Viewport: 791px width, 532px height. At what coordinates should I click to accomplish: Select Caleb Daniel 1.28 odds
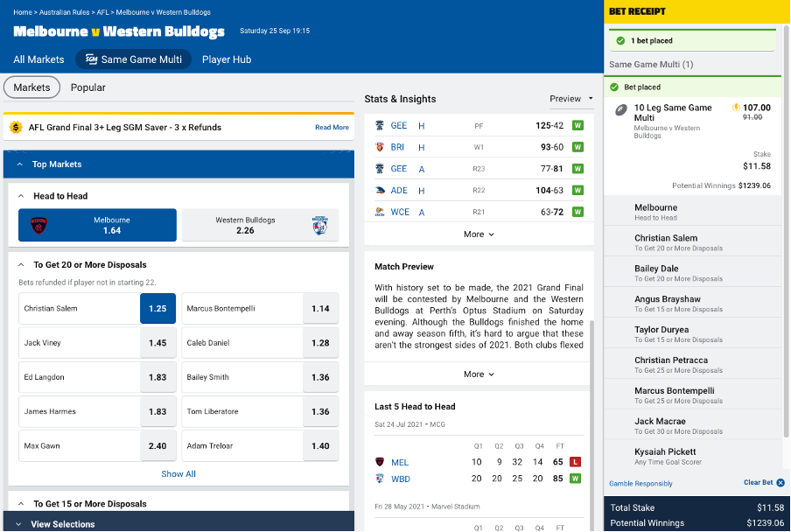pyautogui.click(x=320, y=343)
